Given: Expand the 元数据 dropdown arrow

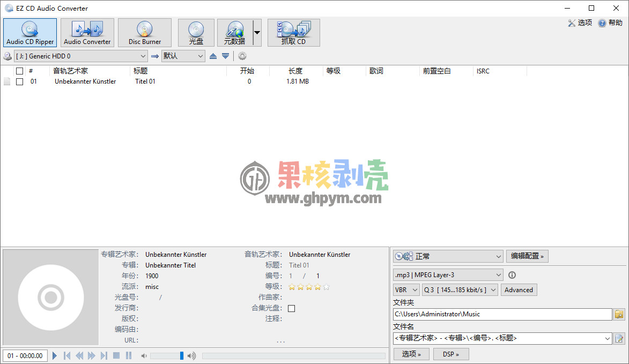Looking at the screenshot, I should point(257,33).
